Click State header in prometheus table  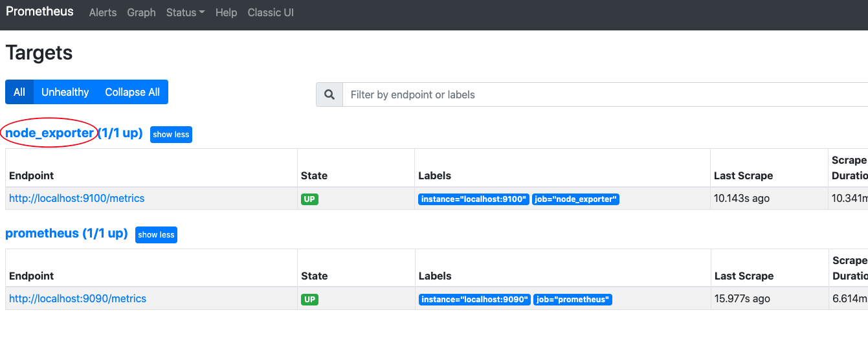(x=315, y=276)
